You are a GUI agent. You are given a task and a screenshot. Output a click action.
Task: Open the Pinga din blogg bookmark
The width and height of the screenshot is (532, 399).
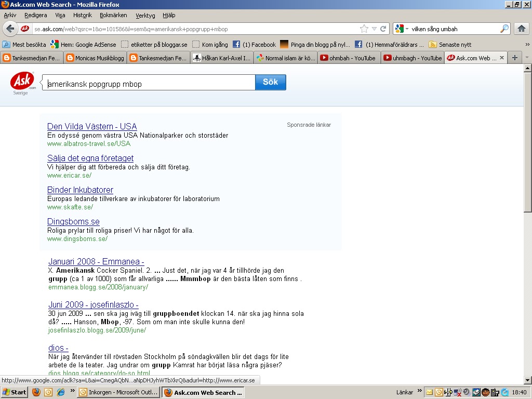click(x=315, y=45)
